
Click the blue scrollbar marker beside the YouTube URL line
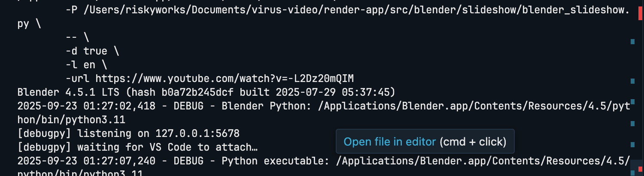632,81
